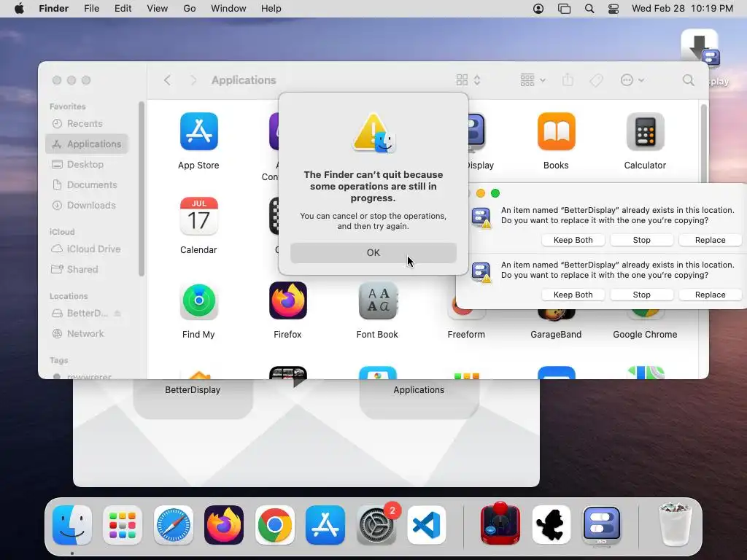Select the Font Book application icon
The image size is (747, 560).
pyautogui.click(x=377, y=301)
